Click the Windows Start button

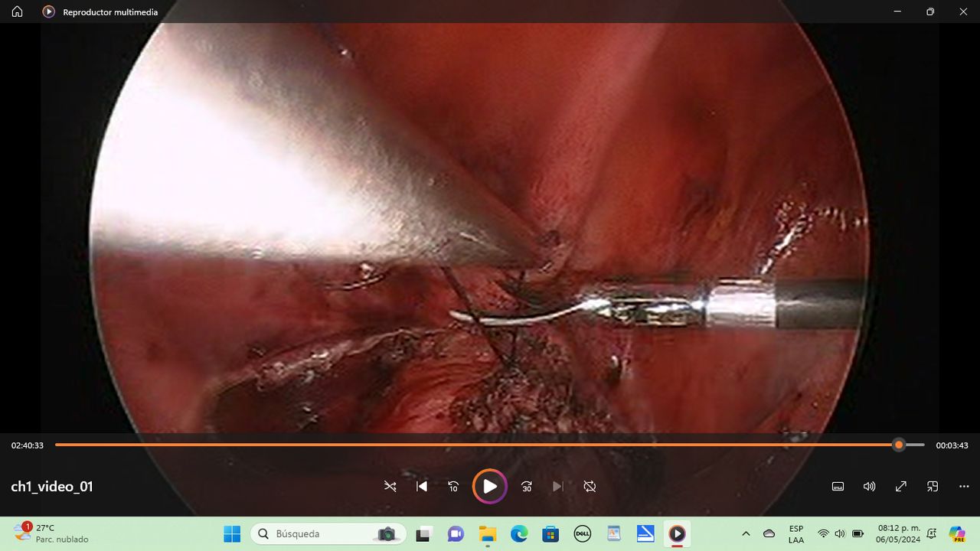[x=232, y=533]
